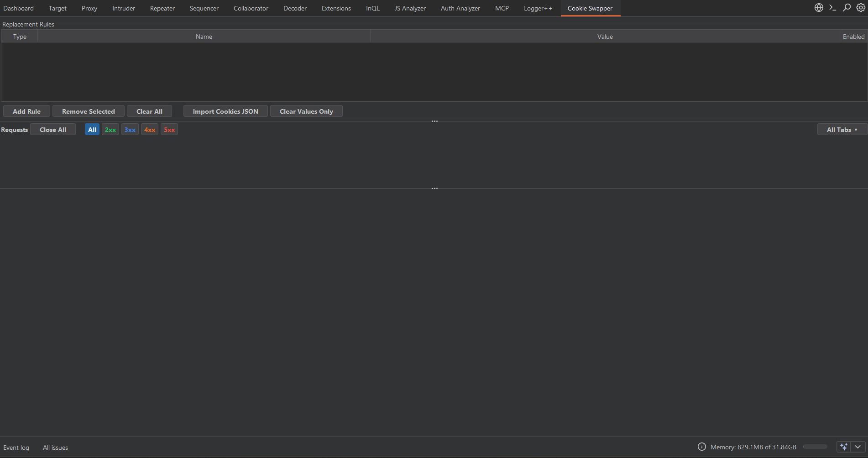Open the Repeater tab
The height and width of the screenshot is (458, 868).
(162, 8)
